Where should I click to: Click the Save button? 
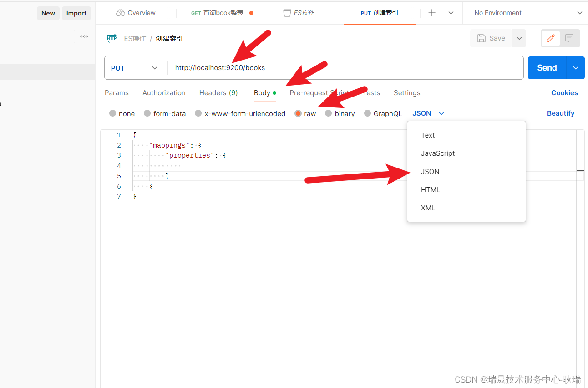pyautogui.click(x=491, y=38)
